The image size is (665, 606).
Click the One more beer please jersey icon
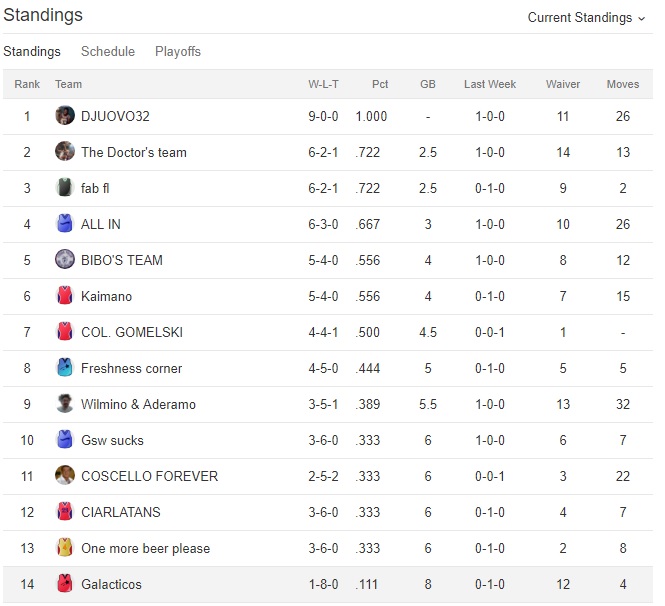65,548
